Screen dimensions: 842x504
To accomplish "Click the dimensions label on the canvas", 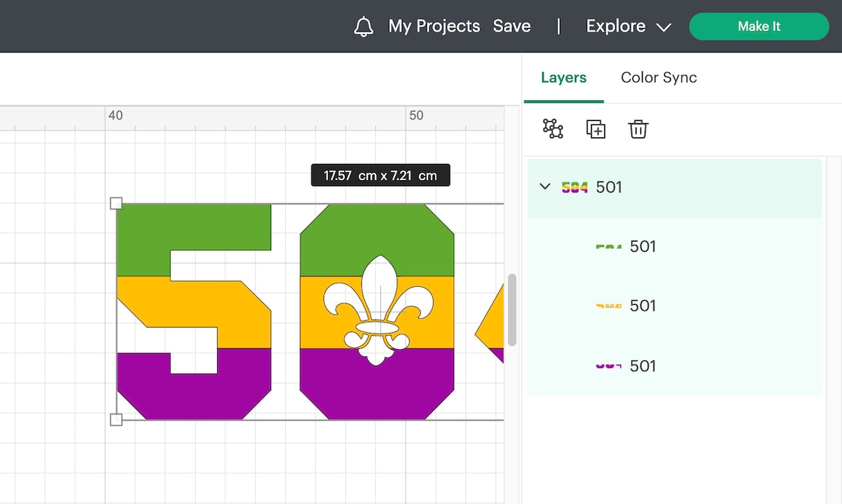I will [x=380, y=175].
